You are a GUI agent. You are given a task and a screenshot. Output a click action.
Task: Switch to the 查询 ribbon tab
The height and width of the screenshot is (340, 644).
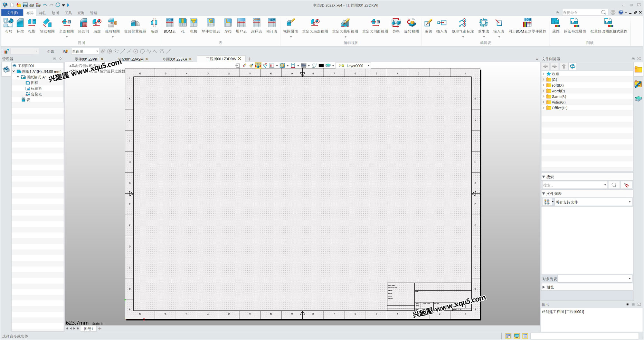coord(81,13)
